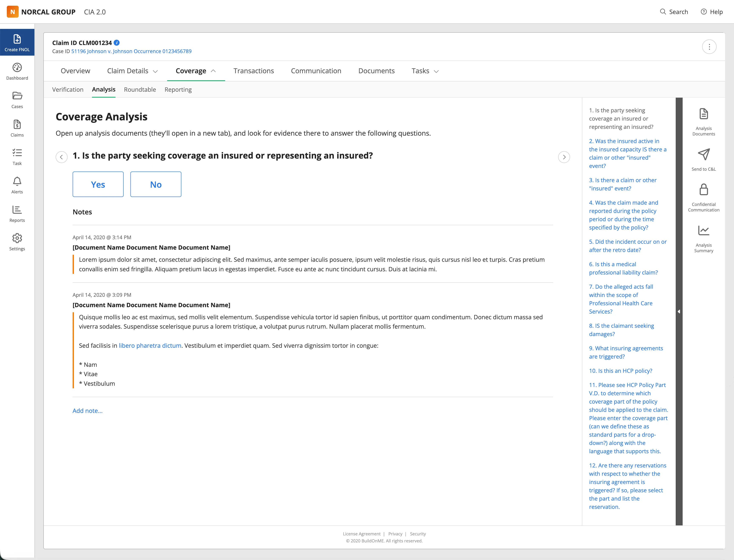Open the Case ID Johnson v. Johnson link
Screen dimensions: 734x560
131,51
